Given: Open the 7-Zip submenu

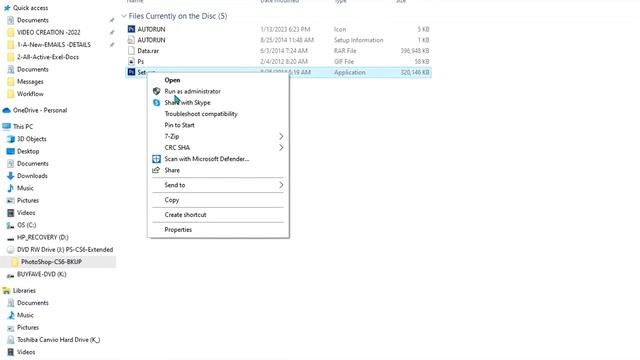Looking at the screenshot, I should 172,136.
